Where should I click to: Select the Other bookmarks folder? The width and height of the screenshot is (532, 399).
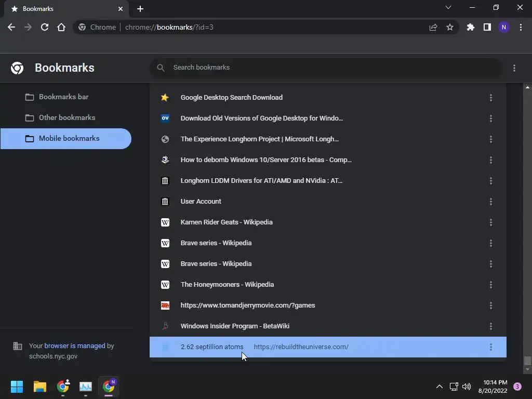[66, 118]
